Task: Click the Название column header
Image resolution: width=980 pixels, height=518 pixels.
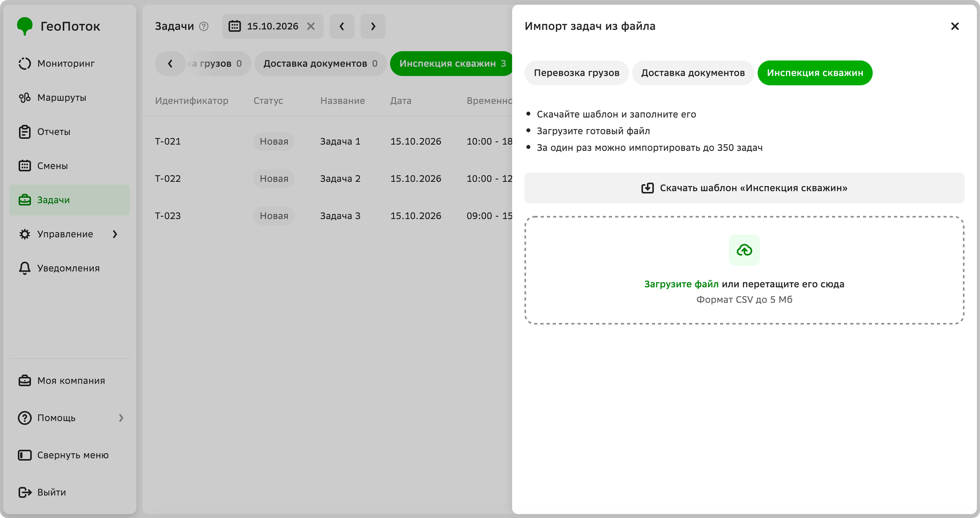Action: 342,101
